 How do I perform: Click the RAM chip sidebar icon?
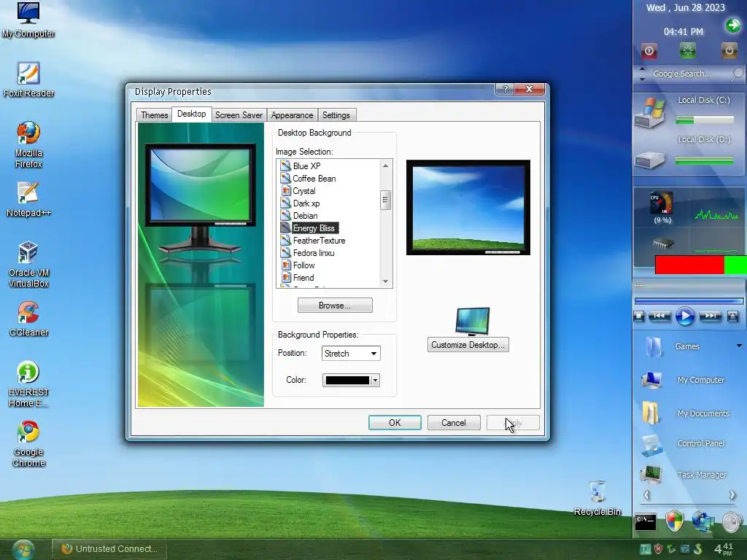[x=662, y=244]
